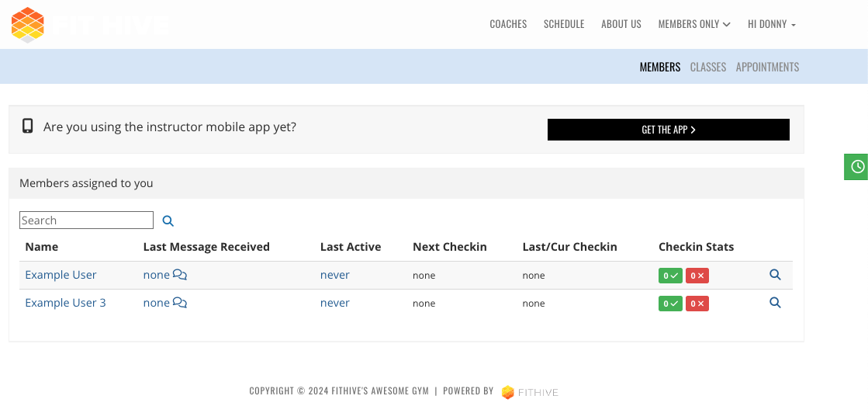868x420 pixels.
Task: Click the FitHive logo in footer
Action: pos(530,392)
